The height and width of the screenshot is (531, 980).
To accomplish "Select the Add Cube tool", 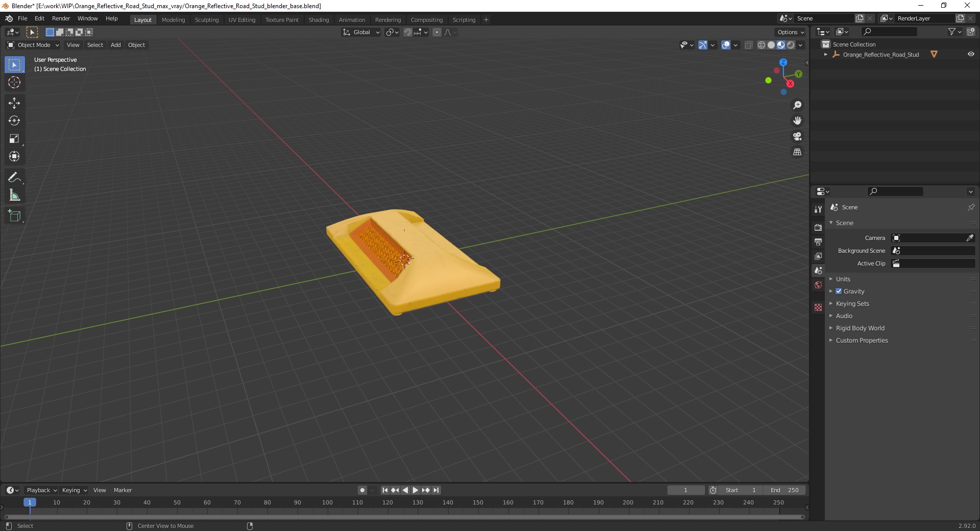I will click(x=14, y=216).
